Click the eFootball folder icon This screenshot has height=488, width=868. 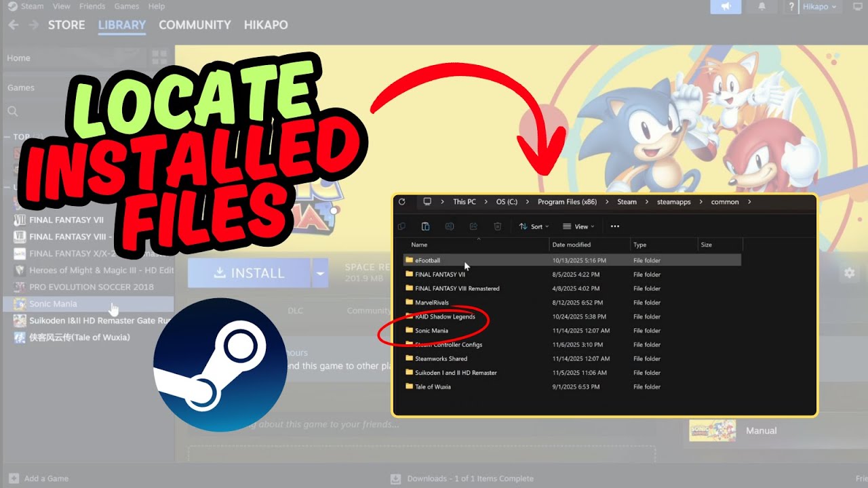[409, 260]
